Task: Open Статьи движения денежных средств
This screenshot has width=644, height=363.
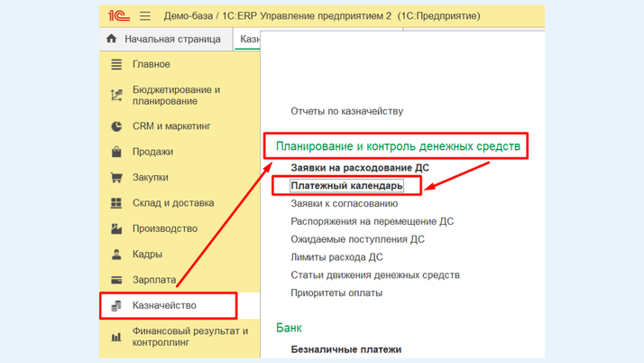Action: (x=375, y=275)
